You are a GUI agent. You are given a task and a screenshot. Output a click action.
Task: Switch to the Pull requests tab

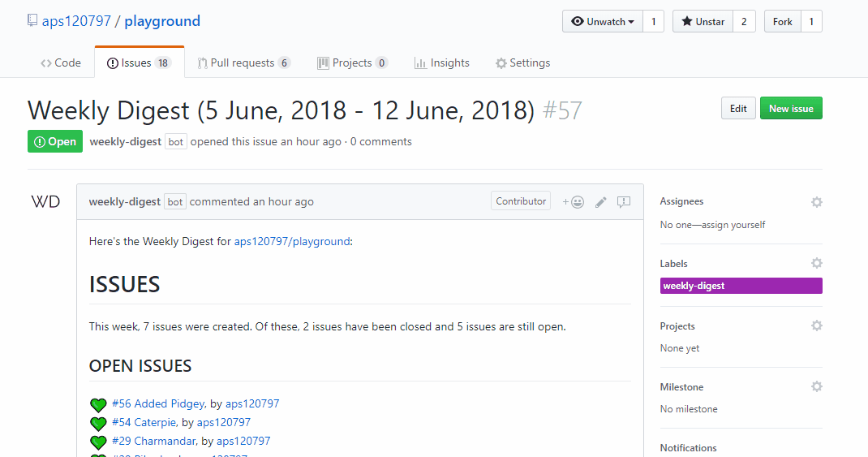pos(243,63)
